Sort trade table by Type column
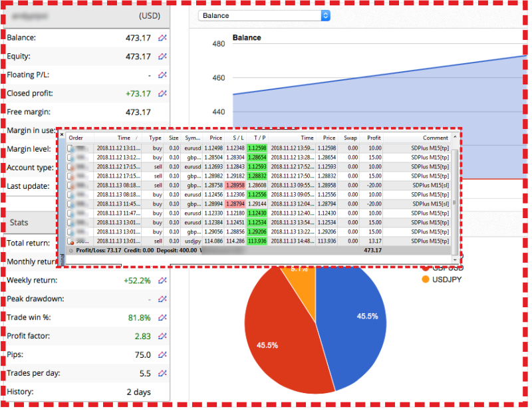 (x=155, y=138)
